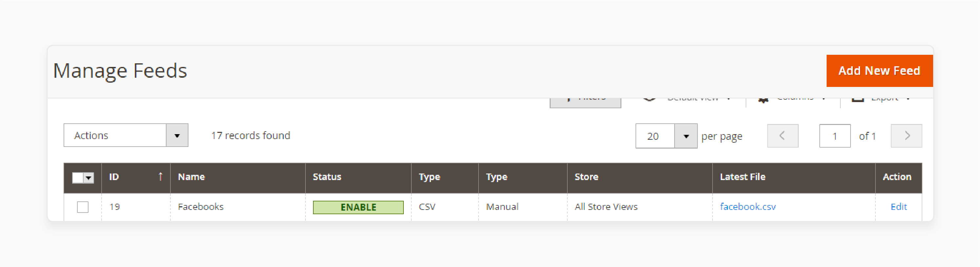980x267 pixels.
Task: Go to the next page arrow
Action: (906, 135)
